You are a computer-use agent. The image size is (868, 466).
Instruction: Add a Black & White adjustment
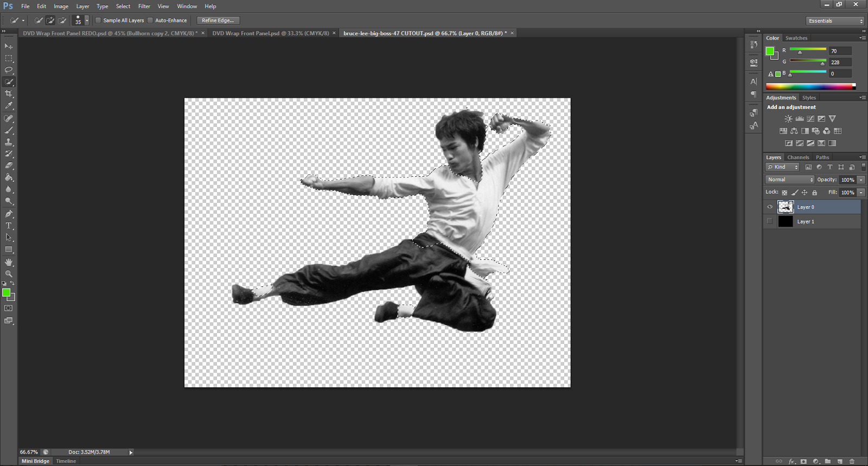pyautogui.click(x=805, y=131)
